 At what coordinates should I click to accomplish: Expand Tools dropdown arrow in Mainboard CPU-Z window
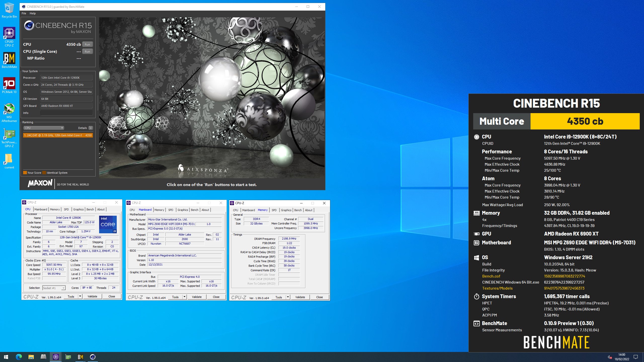pyautogui.click(x=184, y=297)
